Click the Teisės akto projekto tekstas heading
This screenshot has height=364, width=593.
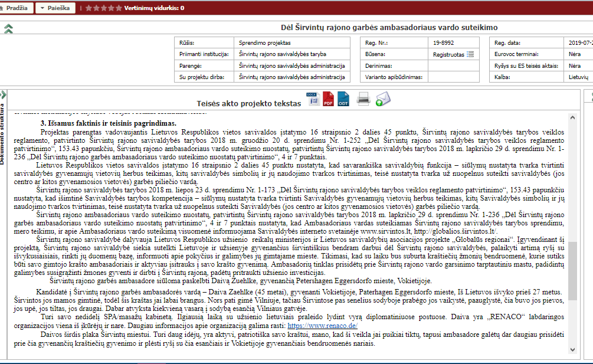point(248,103)
